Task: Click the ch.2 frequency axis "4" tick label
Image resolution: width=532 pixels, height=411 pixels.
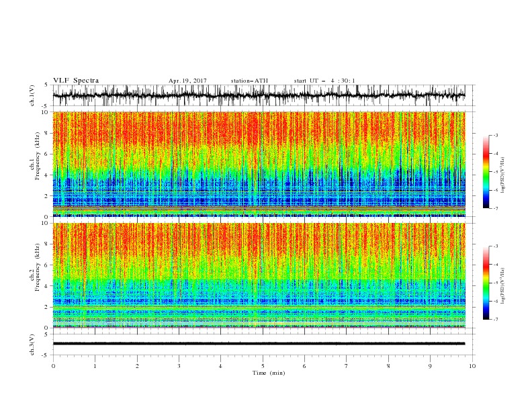Action: [47, 286]
